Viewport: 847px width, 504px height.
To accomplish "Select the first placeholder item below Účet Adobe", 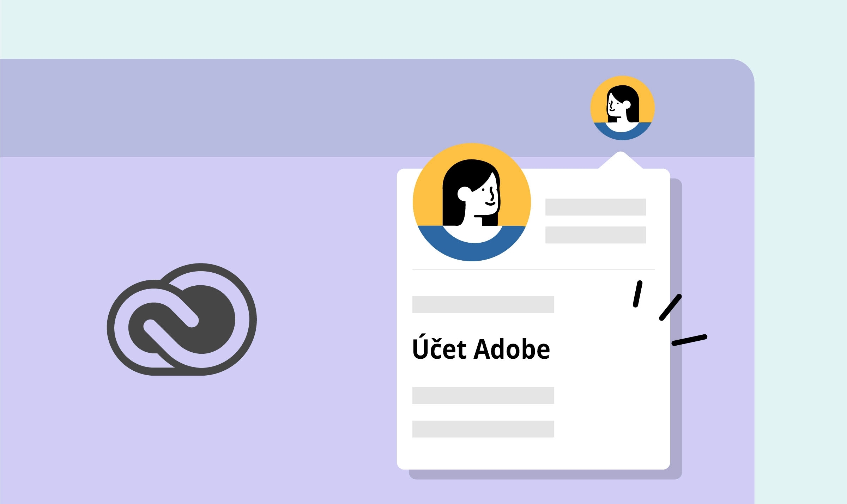I will [x=483, y=395].
